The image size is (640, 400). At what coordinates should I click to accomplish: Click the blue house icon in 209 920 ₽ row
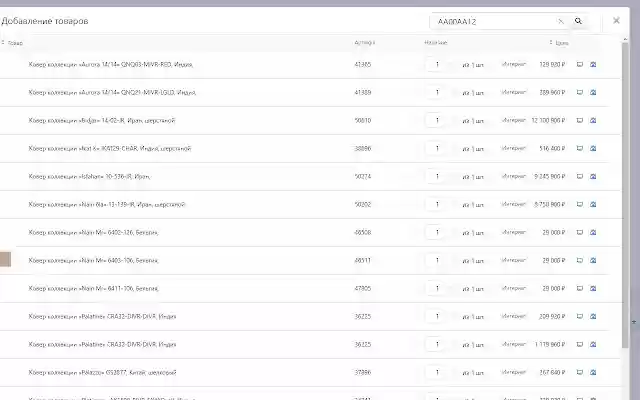593,316
